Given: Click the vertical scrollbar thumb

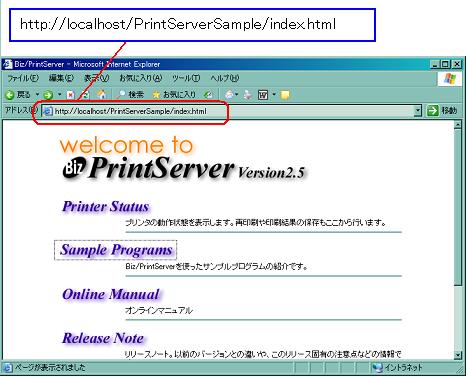Looking at the screenshot, I should (x=458, y=207).
